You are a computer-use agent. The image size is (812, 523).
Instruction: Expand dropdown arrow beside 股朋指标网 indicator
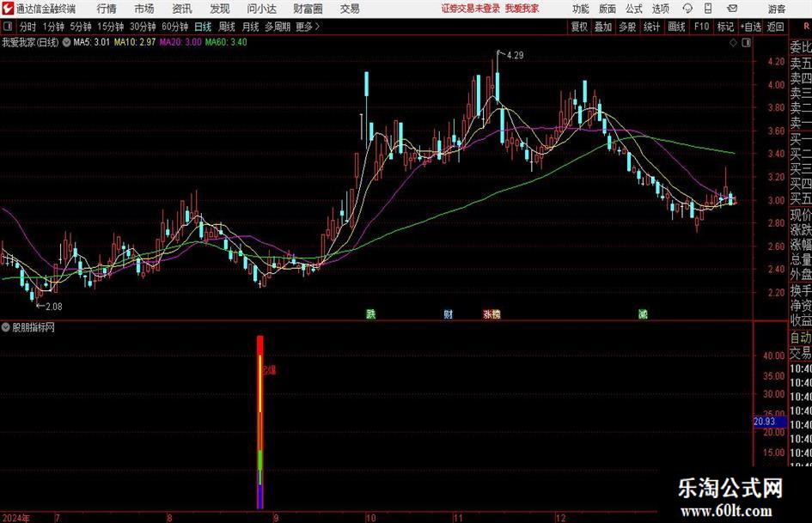tap(5, 327)
